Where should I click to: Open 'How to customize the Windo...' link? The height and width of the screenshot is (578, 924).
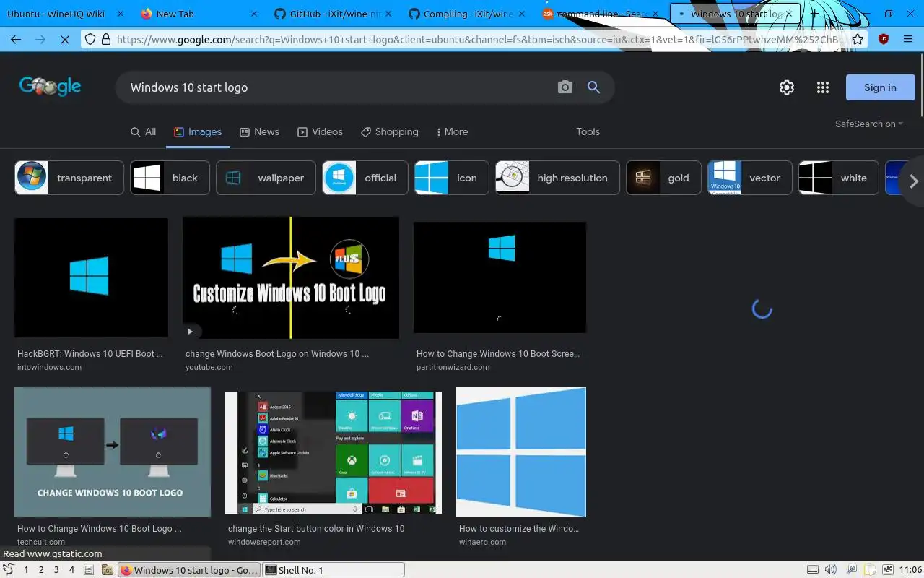point(519,529)
